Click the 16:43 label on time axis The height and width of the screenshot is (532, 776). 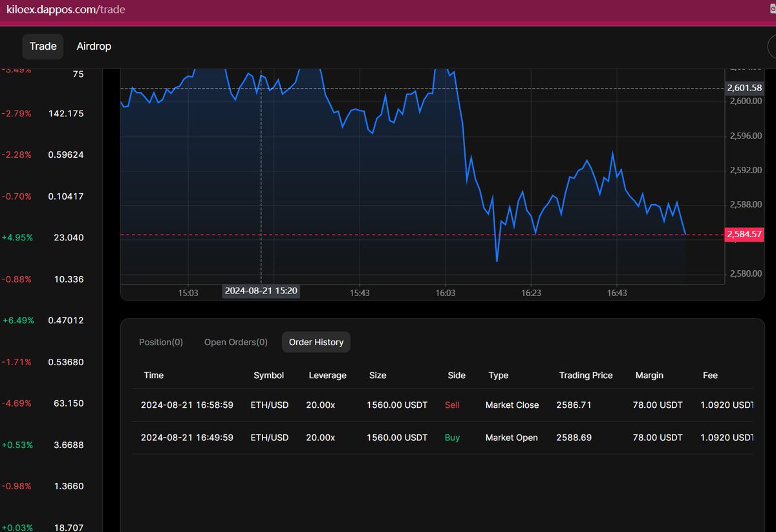click(x=617, y=293)
